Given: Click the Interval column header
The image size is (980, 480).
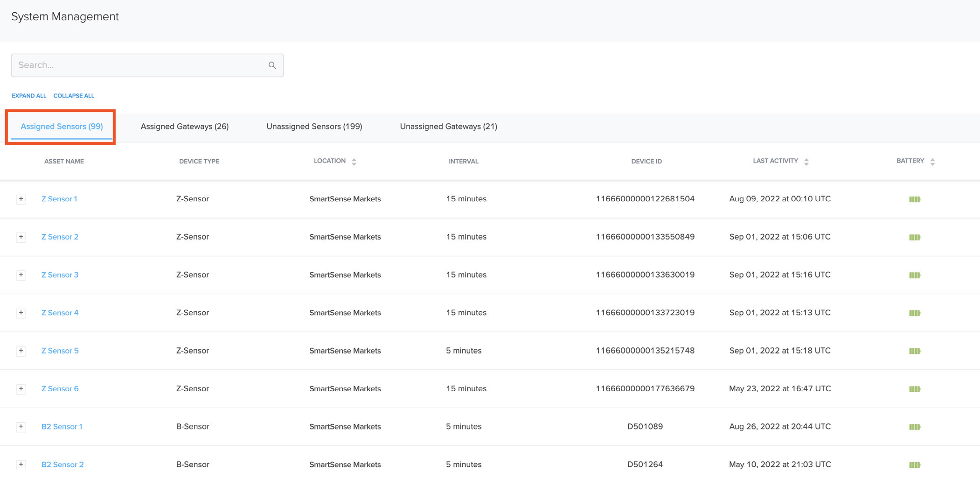Looking at the screenshot, I should pos(464,162).
